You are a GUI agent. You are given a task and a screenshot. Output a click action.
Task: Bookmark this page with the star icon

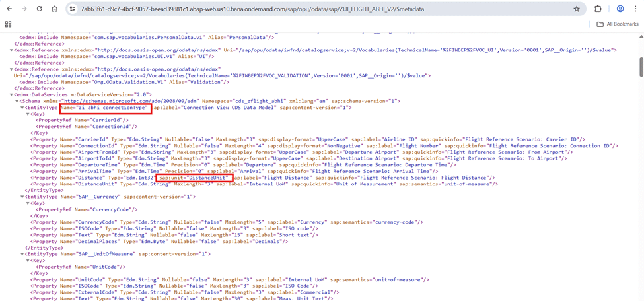[x=577, y=9]
